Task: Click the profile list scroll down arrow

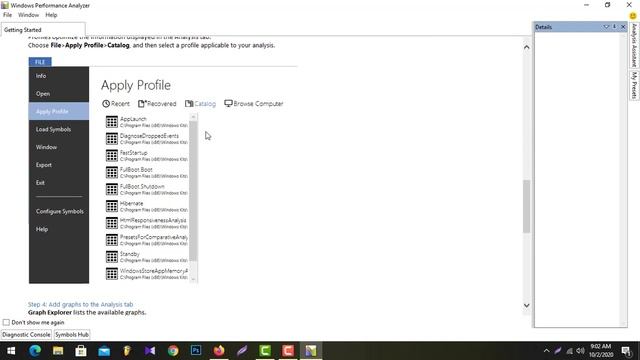Action: tap(193, 279)
